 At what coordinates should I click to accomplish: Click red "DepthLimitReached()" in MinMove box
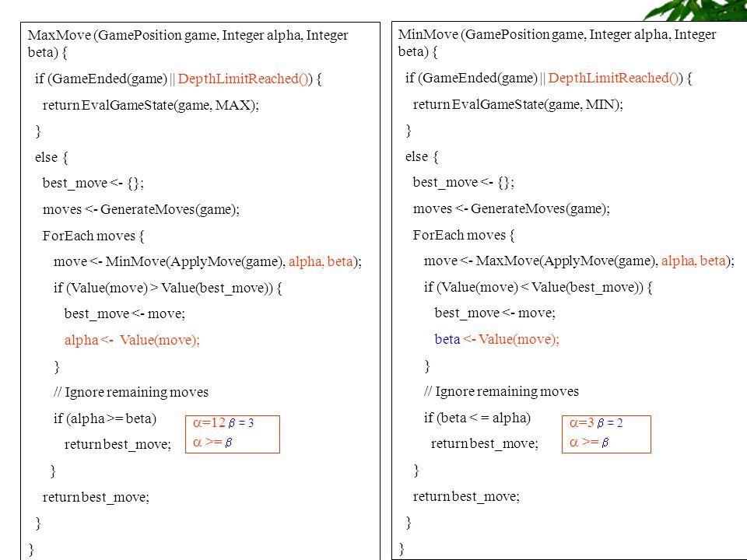615,78
